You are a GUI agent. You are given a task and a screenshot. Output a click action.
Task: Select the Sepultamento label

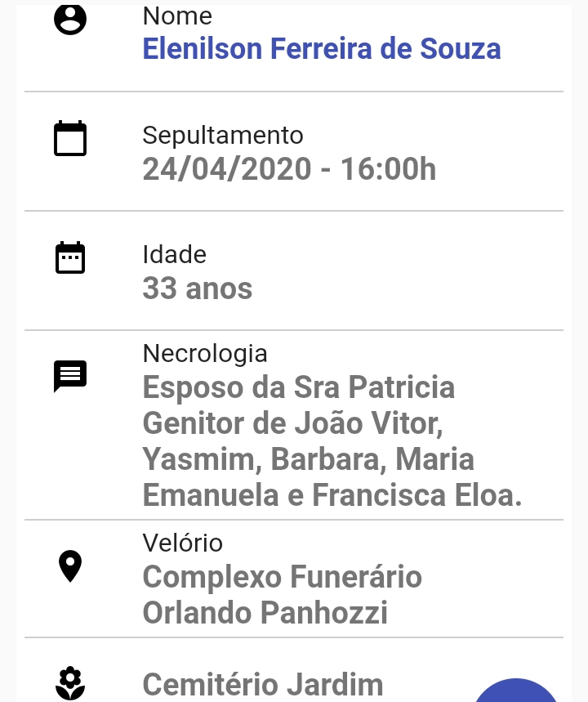(x=223, y=135)
